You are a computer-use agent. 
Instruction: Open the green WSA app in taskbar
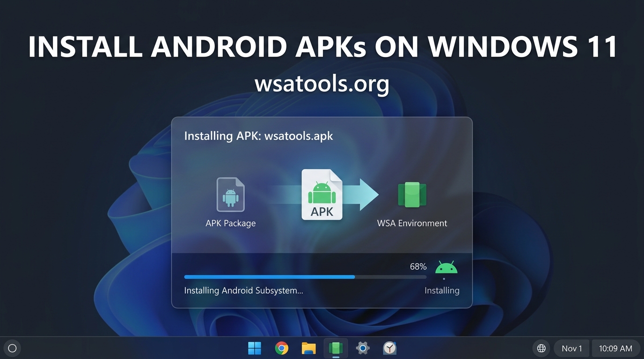point(336,348)
